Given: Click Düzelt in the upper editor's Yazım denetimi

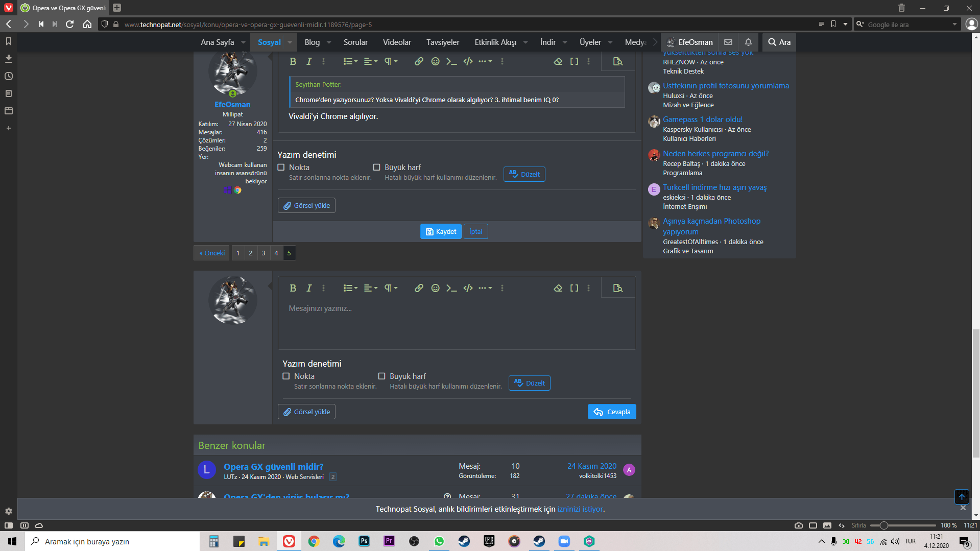Looking at the screenshot, I should tap(524, 174).
